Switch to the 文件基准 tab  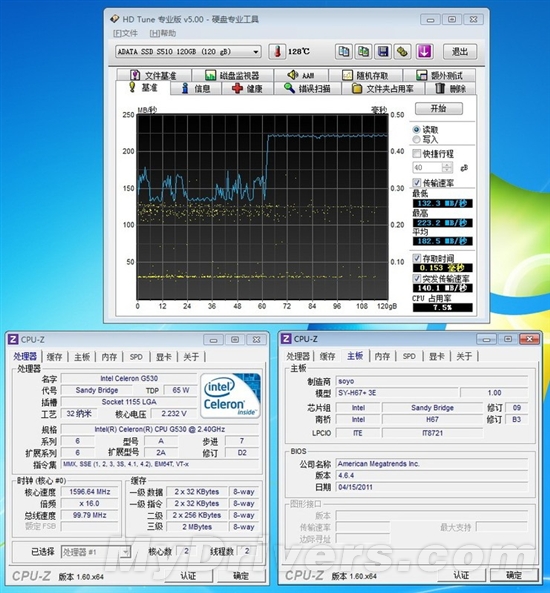pyautogui.click(x=154, y=75)
